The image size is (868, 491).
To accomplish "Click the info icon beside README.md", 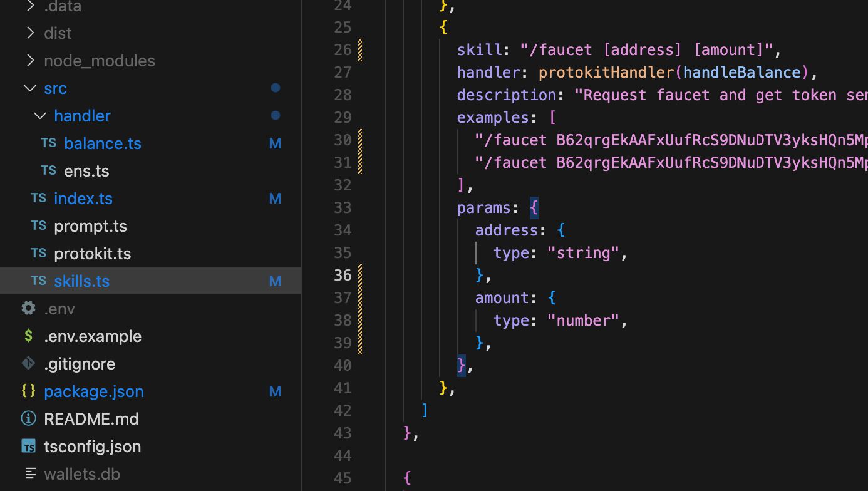I will tap(28, 418).
